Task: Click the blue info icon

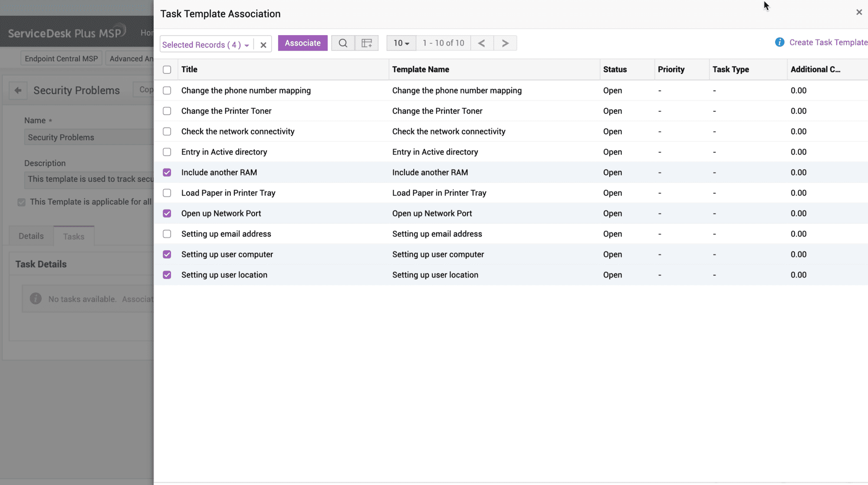Action: click(779, 42)
